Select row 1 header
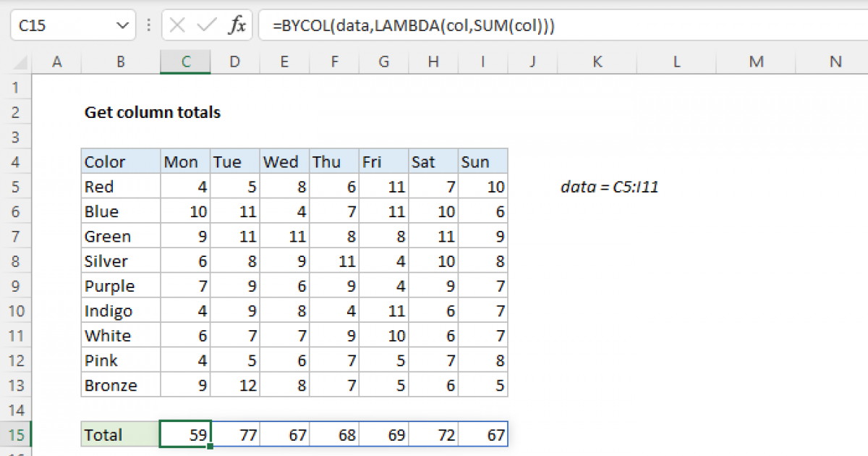This screenshot has height=456, width=868. (16, 88)
